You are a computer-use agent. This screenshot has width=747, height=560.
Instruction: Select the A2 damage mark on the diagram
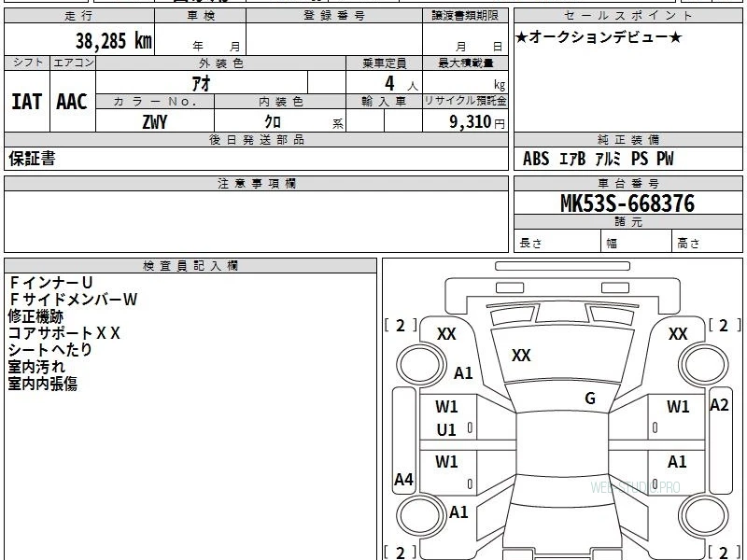click(x=719, y=405)
